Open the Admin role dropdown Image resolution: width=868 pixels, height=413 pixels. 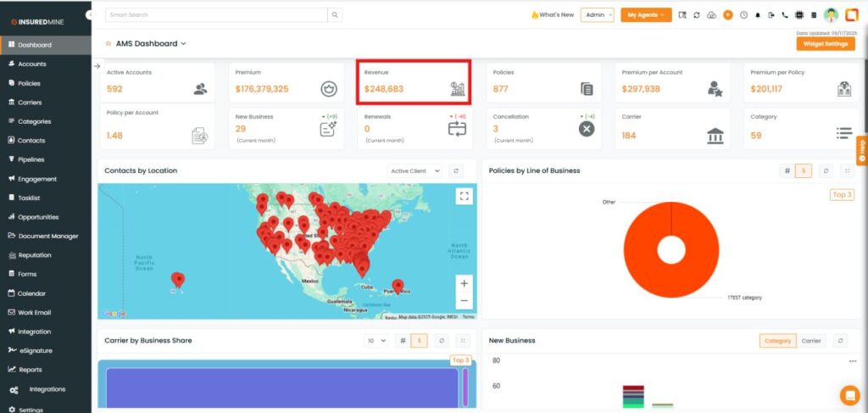597,15
